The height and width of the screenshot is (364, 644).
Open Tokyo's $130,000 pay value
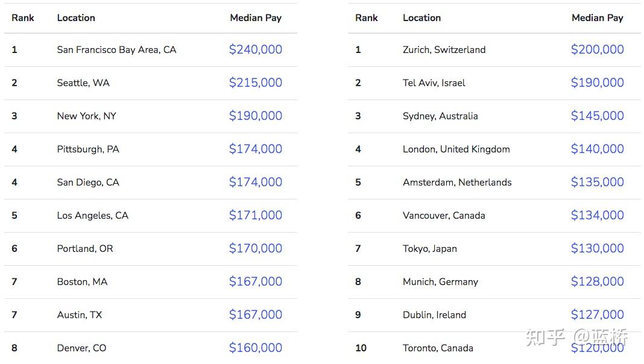597,248
